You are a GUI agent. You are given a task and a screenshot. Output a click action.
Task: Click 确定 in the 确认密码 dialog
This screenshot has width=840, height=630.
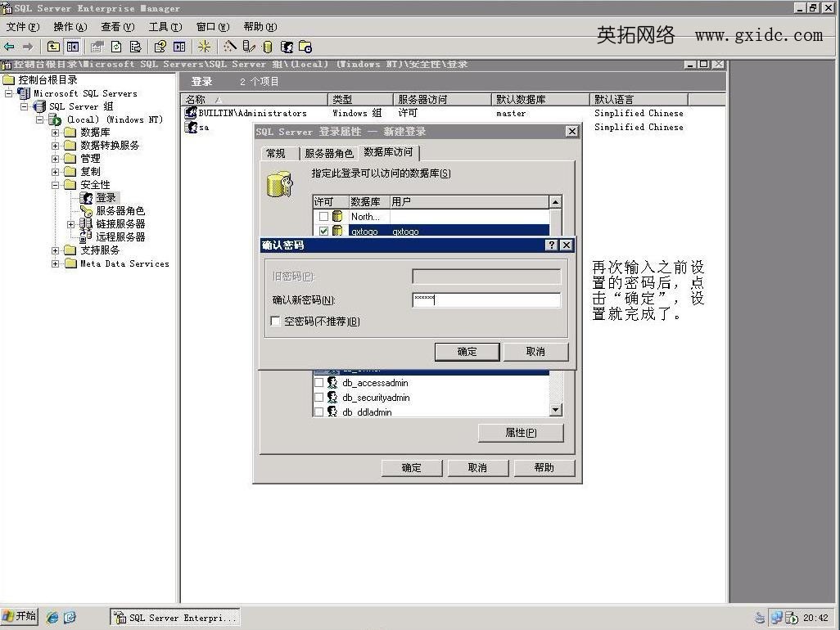click(x=467, y=351)
